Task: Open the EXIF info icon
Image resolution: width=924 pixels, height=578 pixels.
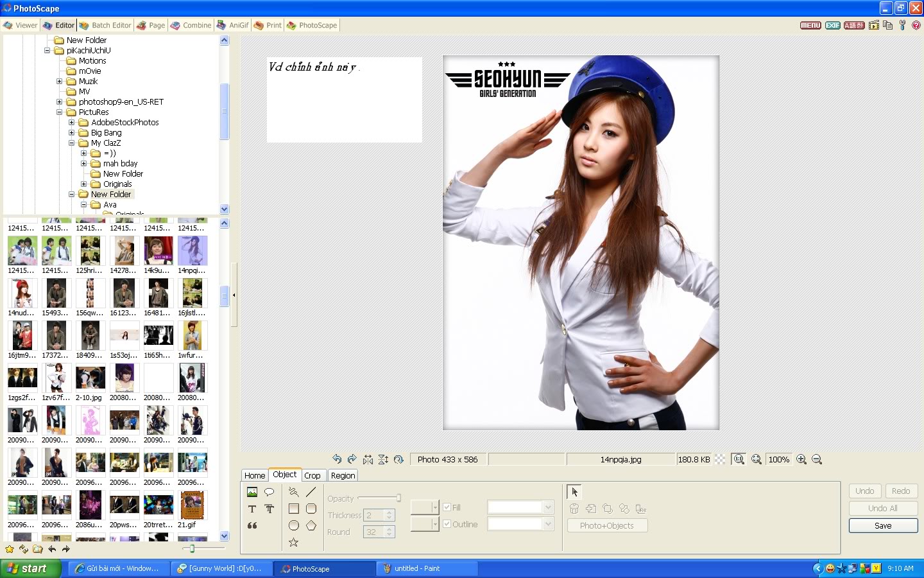Action: (x=833, y=25)
